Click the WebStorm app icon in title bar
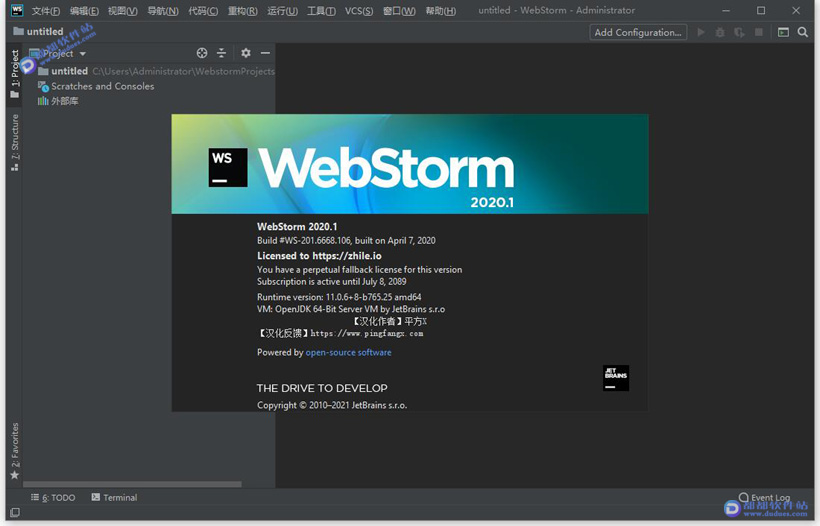The height and width of the screenshot is (526, 820). (17, 10)
